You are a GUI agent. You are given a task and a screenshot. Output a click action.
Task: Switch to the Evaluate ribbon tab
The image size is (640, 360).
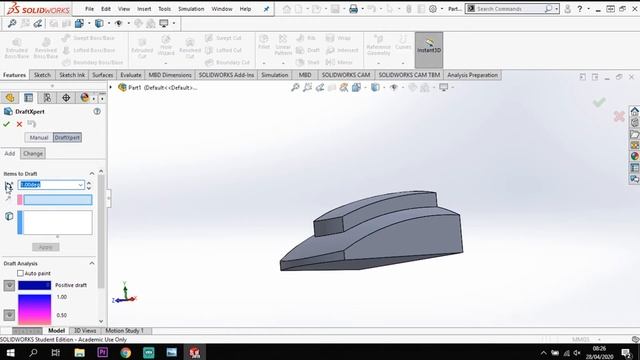tap(131, 75)
